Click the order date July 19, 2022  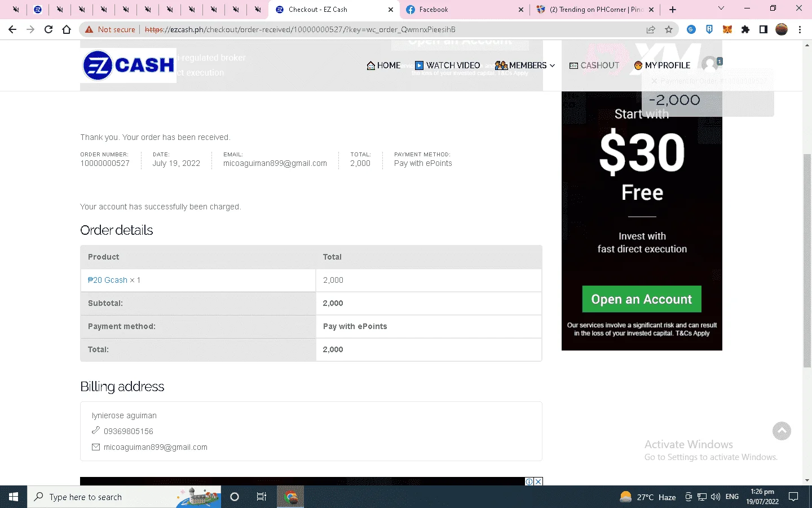pyautogui.click(x=176, y=164)
